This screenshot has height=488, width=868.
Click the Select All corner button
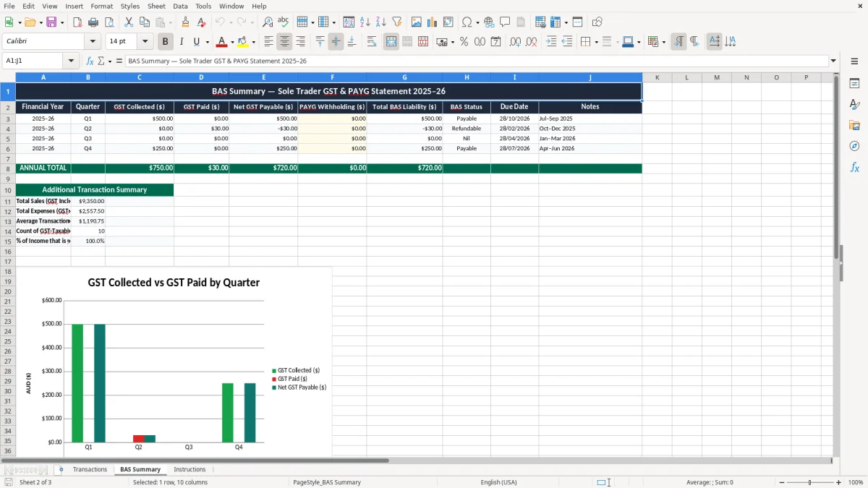point(8,77)
